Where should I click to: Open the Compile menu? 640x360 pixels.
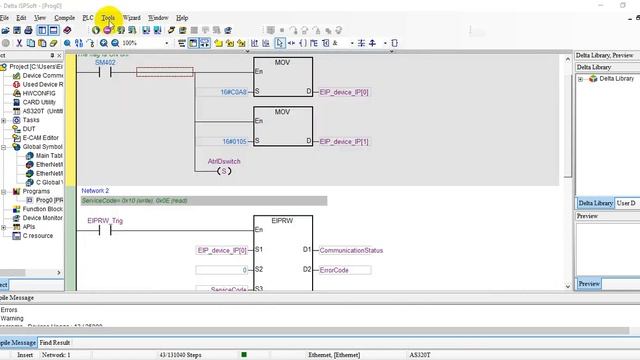64,18
